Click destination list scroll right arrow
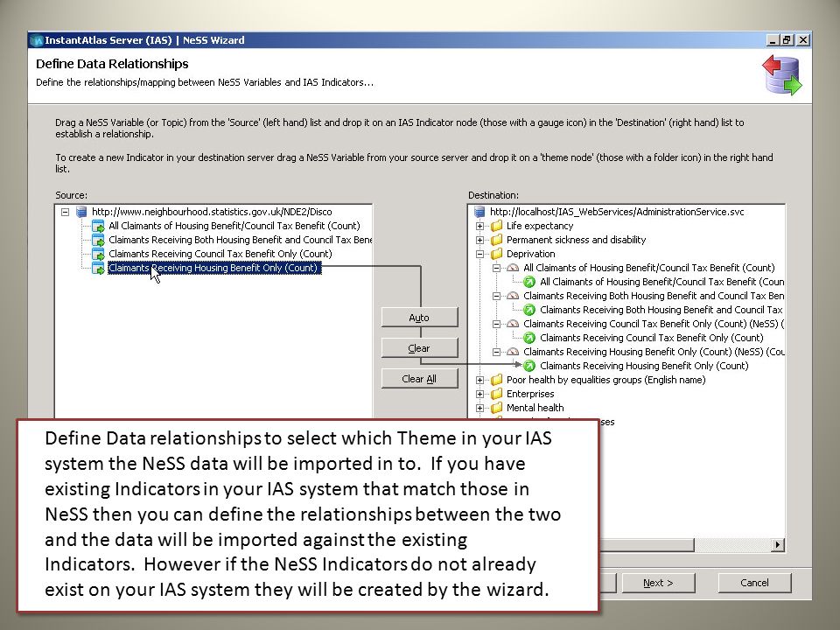 coord(778,545)
